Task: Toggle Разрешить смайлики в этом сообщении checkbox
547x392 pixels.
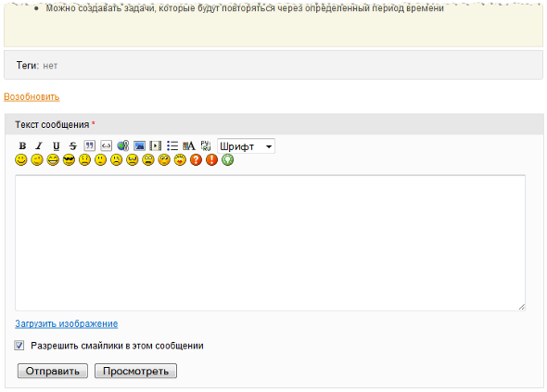Action: pos(19,346)
